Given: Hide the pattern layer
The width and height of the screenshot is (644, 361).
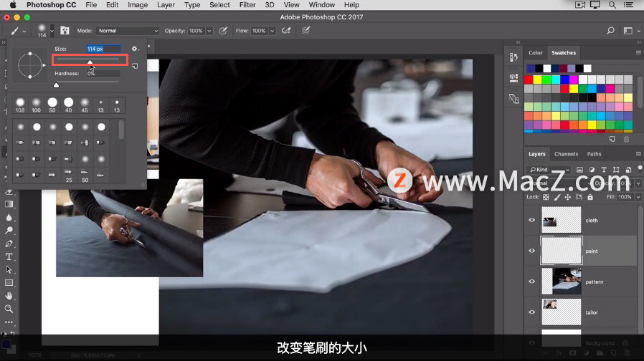Looking at the screenshot, I should (532, 281).
